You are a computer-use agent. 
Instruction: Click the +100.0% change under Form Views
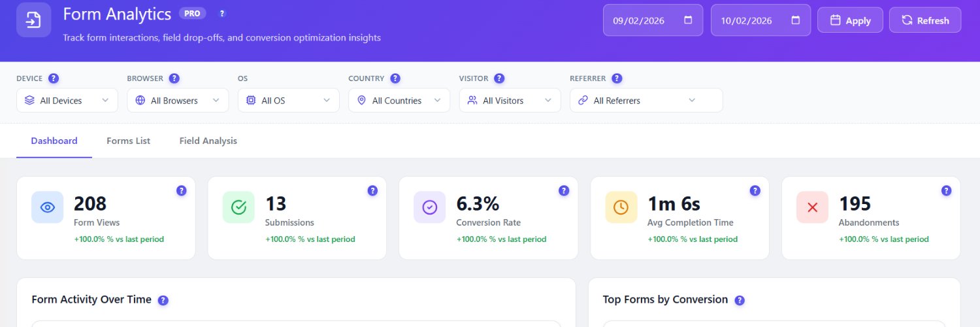pos(119,239)
